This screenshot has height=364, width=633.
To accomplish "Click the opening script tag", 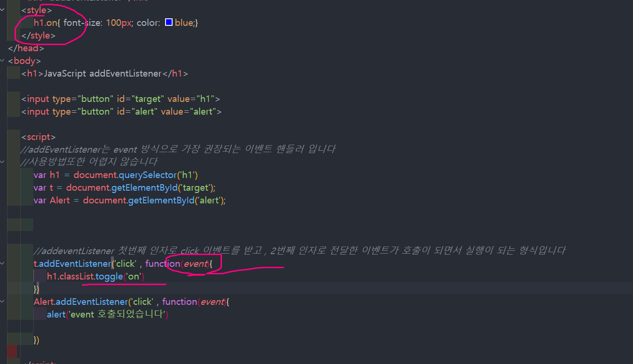I will 39,137.
